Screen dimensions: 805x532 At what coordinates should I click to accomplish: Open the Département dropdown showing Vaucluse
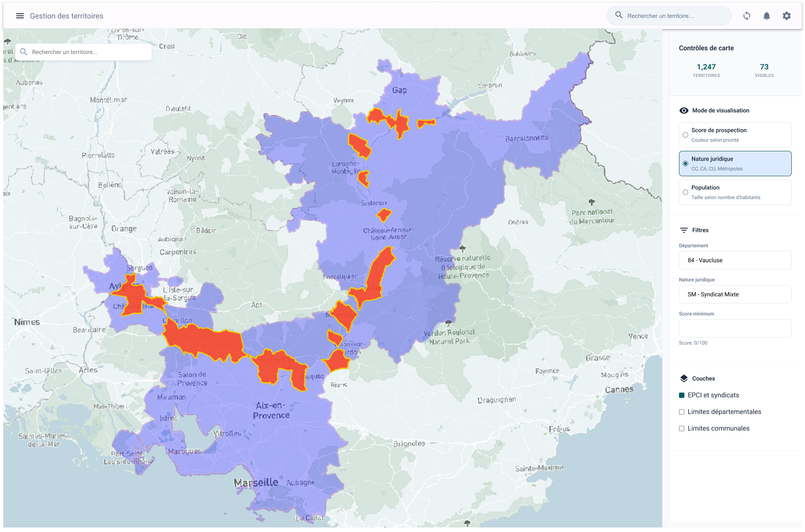coord(735,260)
